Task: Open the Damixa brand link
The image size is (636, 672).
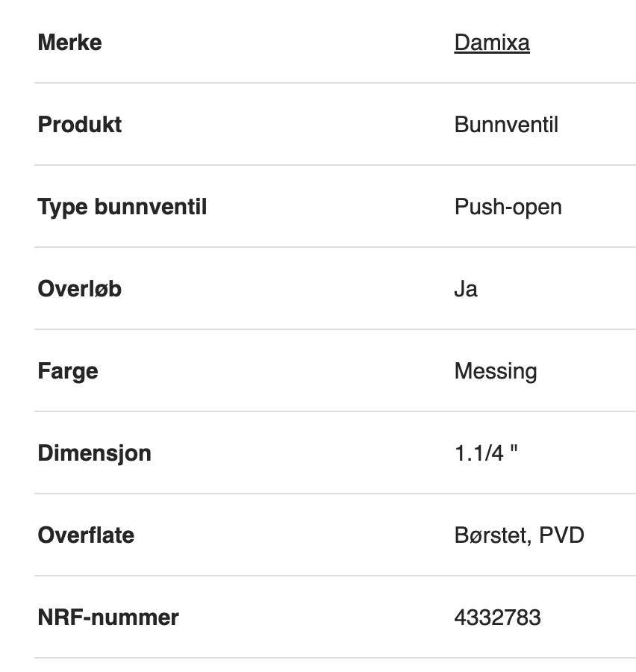Action: [491, 43]
